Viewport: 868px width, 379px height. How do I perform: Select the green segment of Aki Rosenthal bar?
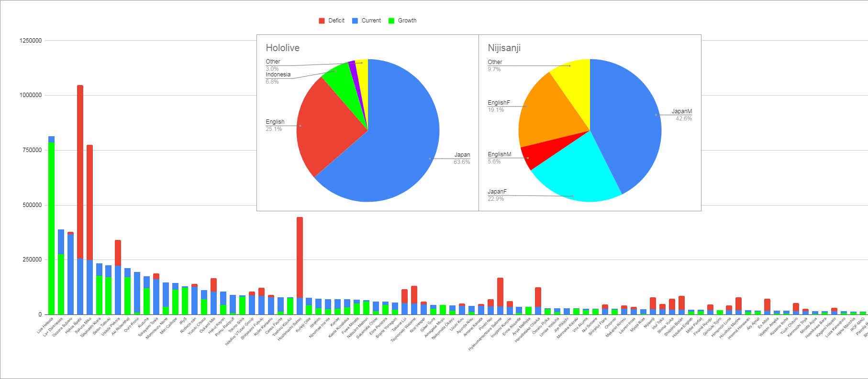(x=127, y=295)
